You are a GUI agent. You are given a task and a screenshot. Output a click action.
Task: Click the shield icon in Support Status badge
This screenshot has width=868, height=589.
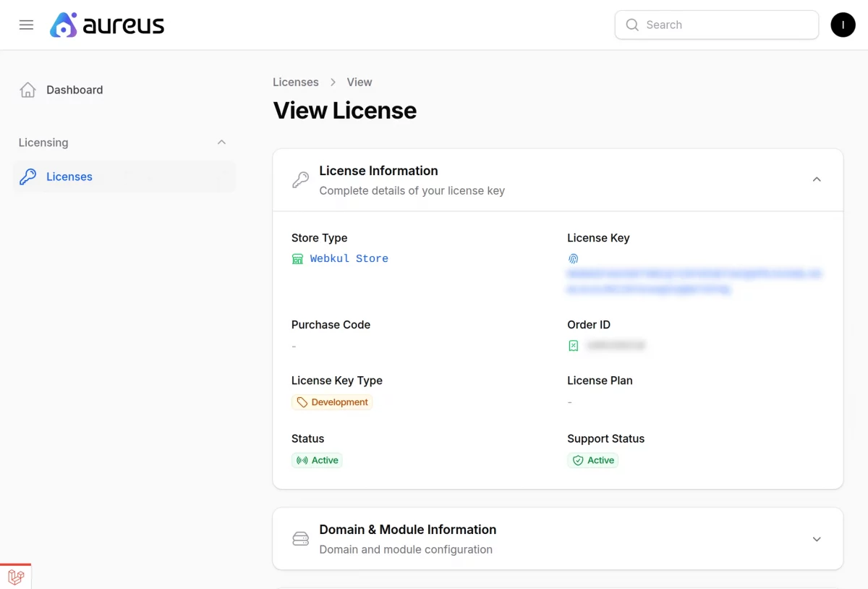pyautogui.click(x=578, y=460)
